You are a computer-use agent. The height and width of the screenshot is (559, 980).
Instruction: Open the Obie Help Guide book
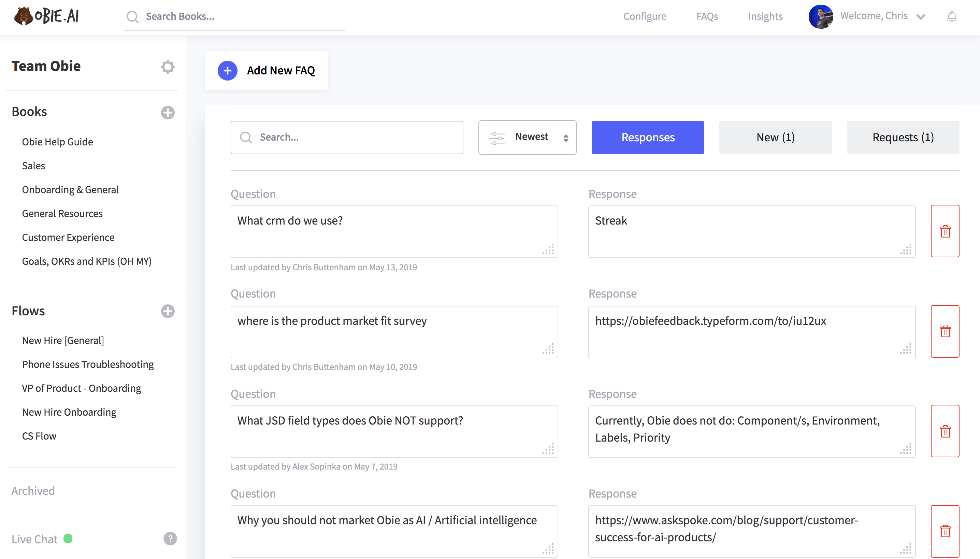coord(58,142)
